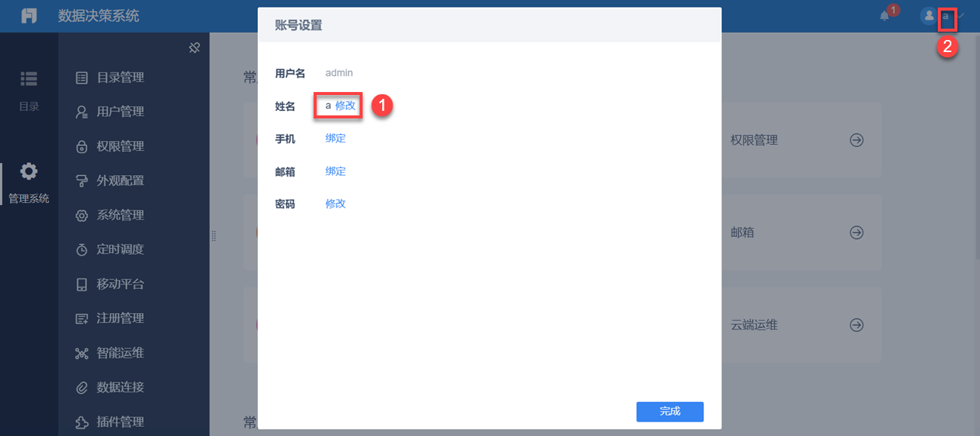Click the 账号设置 dialog title
Viewport: 980px width, 436px height.
[x=299, y=25]
